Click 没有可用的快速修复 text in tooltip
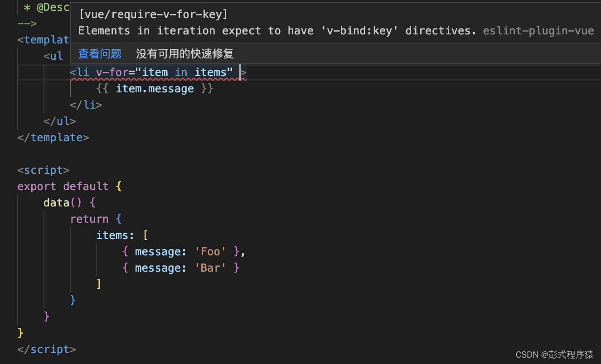The height and width of the screenshot is (364, 601). [185, 54]
